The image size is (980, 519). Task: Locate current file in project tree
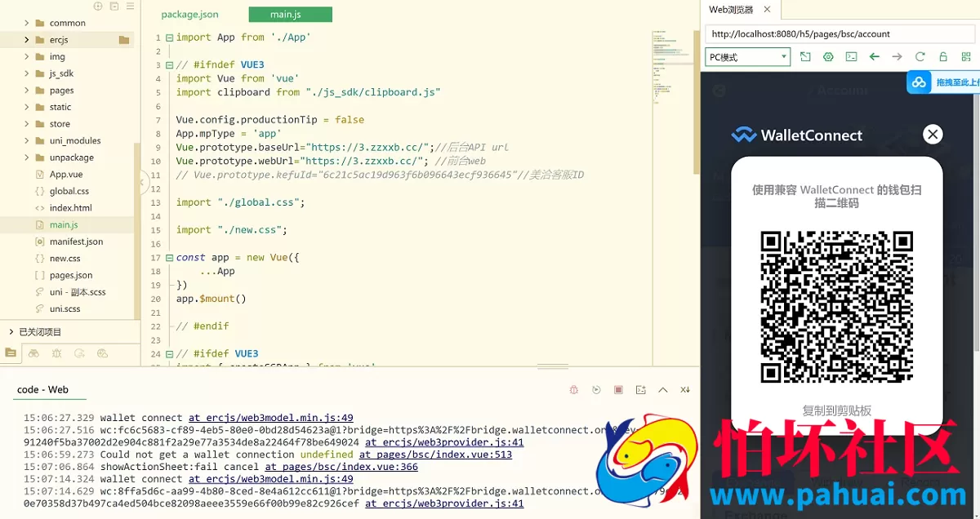98,6
